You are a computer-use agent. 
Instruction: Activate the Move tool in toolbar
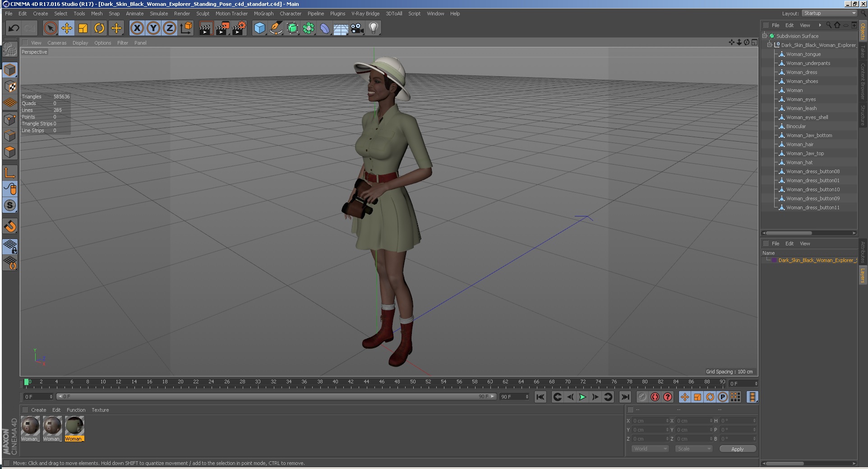(x=67, y=28)
